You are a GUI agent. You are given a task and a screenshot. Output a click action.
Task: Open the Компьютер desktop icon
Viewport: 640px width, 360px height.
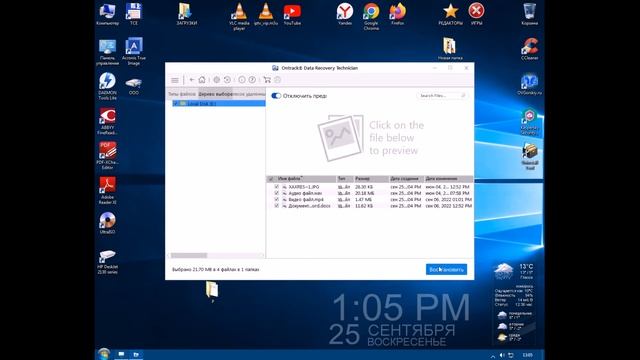(x=107, y=14)
